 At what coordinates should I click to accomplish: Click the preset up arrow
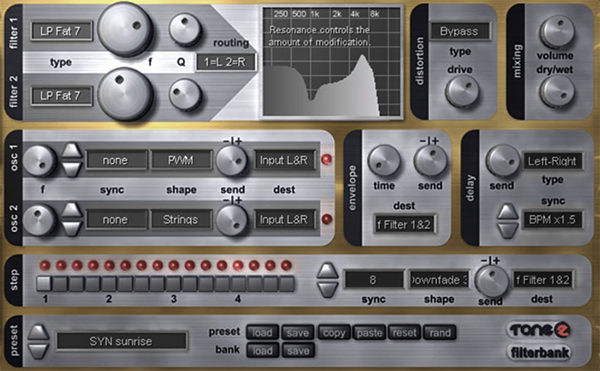38,333
